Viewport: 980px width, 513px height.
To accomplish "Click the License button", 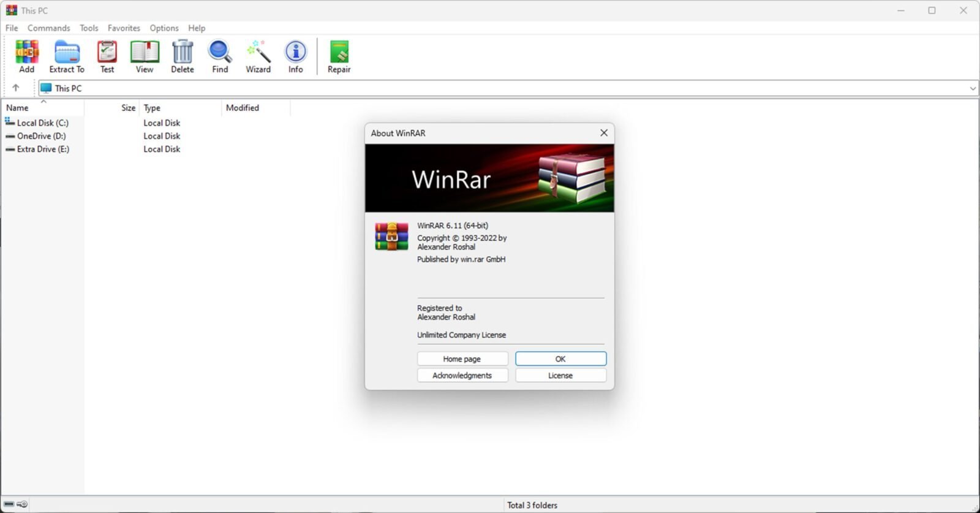I will 560,376.
